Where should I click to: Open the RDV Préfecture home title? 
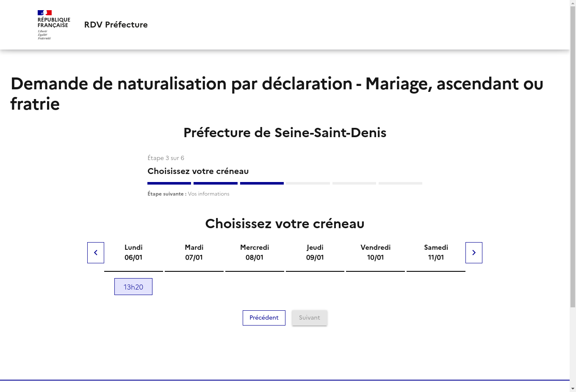[116, 25]
